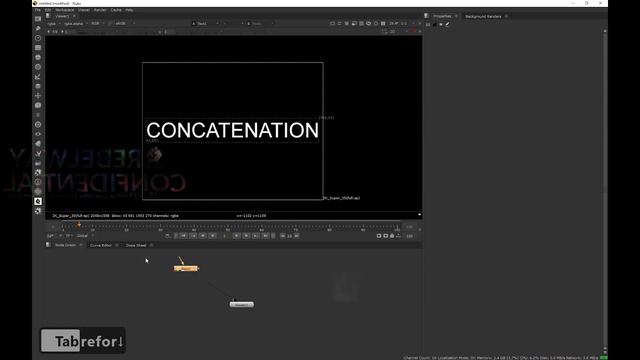Image resolution: width=640 pixels, height=360 pixels.
Task: Switch to the Background Renders tab
Action: [x=483, y=16]
